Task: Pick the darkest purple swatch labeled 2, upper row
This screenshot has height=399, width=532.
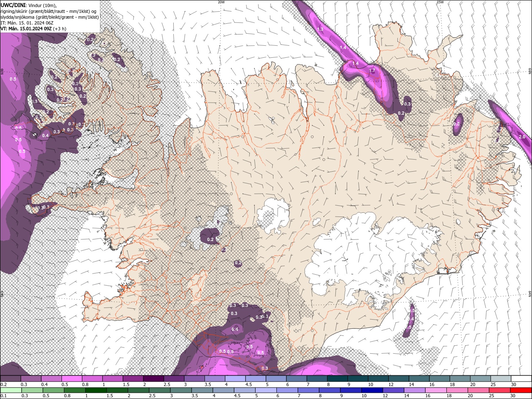Action: (153, 379)
